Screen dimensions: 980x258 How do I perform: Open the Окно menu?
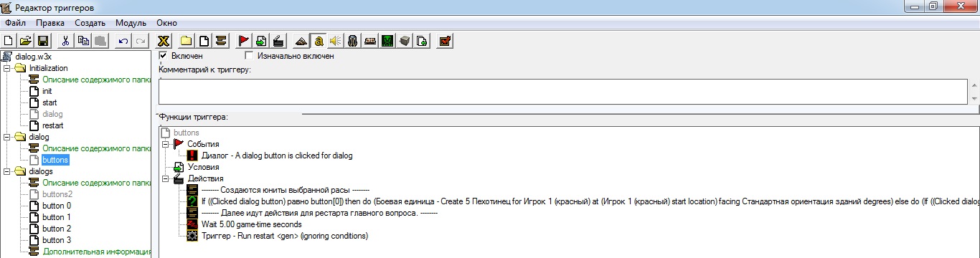click(x=166, y=23)
